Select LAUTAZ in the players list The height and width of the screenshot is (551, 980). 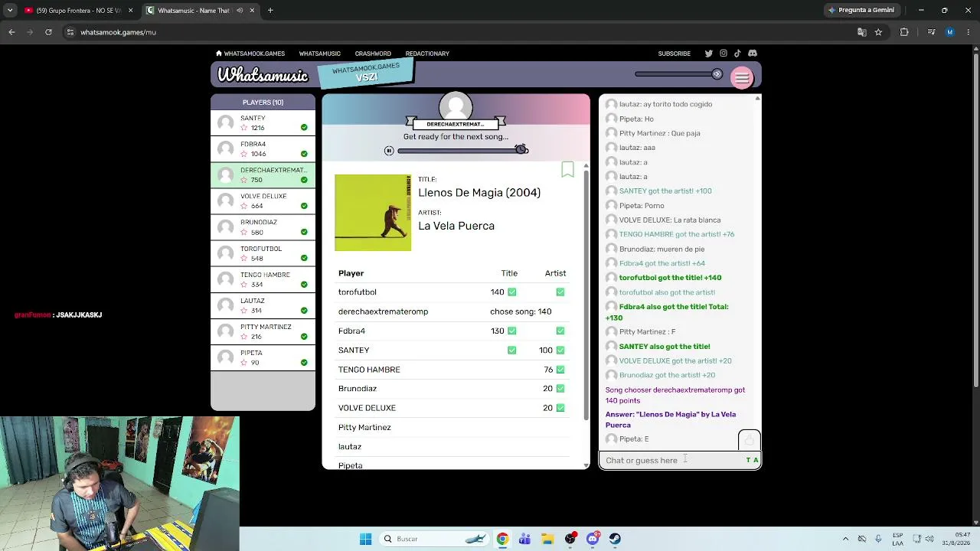tap(263, 305)
